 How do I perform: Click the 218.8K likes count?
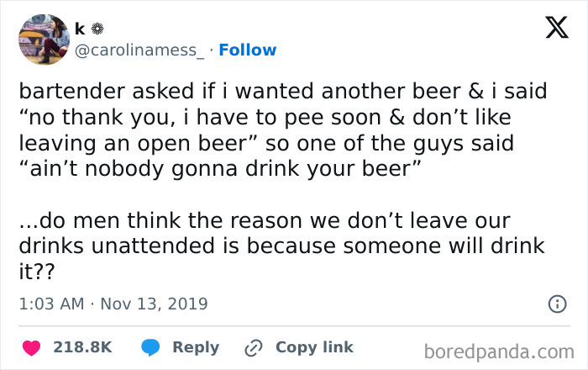tap(82, 347)
